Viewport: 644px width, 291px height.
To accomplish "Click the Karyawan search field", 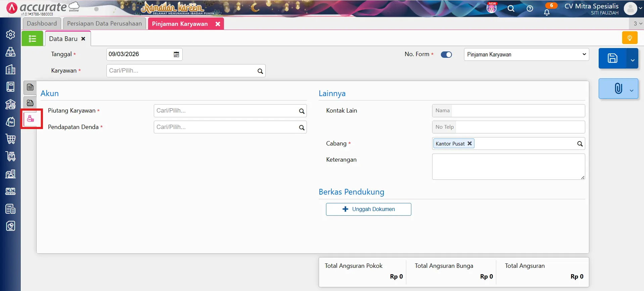I will 181,71.
